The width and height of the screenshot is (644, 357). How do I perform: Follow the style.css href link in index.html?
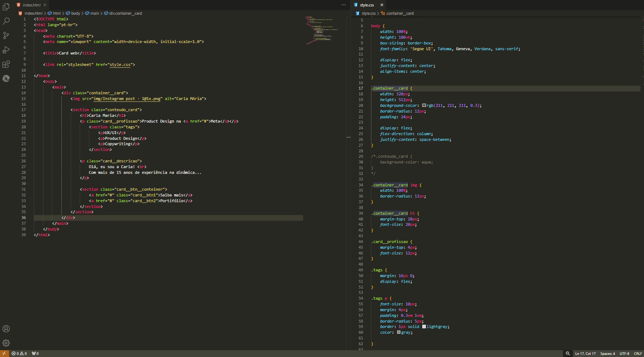(x=120, y=65)
